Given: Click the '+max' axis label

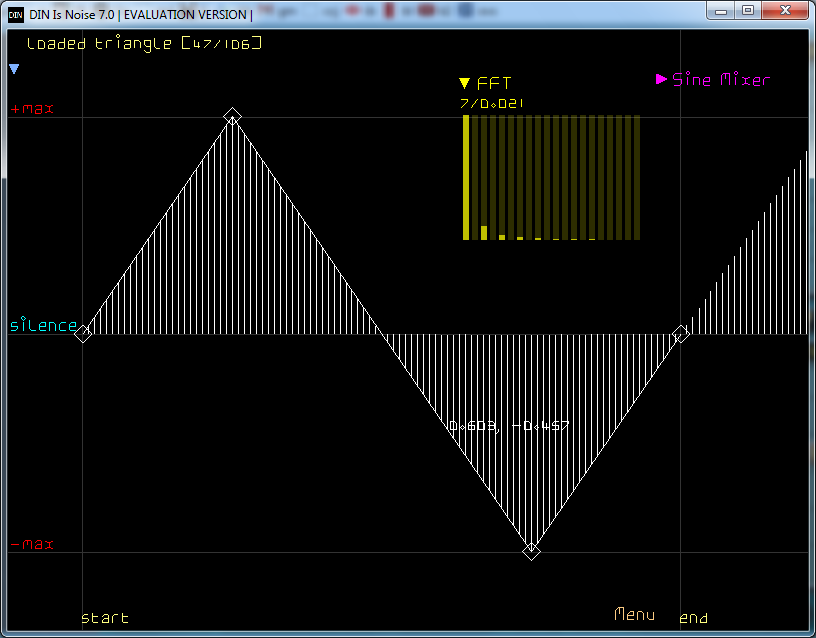Looking at the screenshot, I should coord(32,109).
